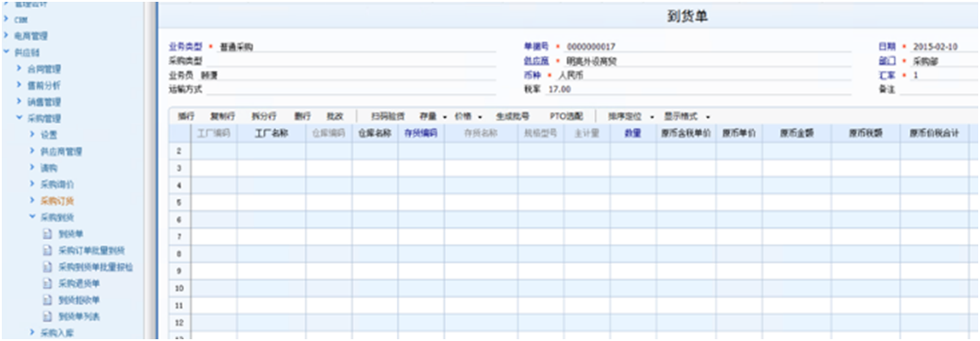The image size is (980, 341).
Task: Collapse the 供应链 tree node
Action: [6, 53]
